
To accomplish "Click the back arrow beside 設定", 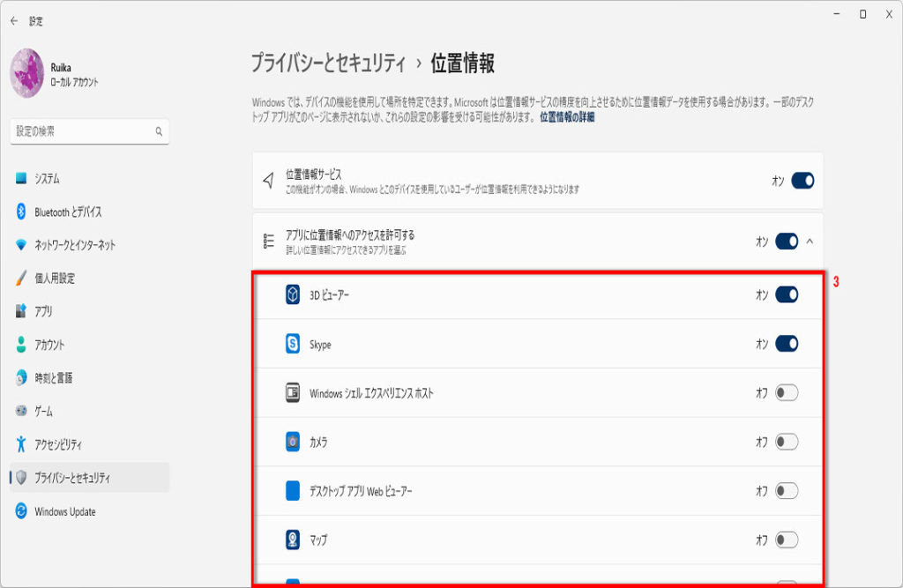I will (13, 21).
